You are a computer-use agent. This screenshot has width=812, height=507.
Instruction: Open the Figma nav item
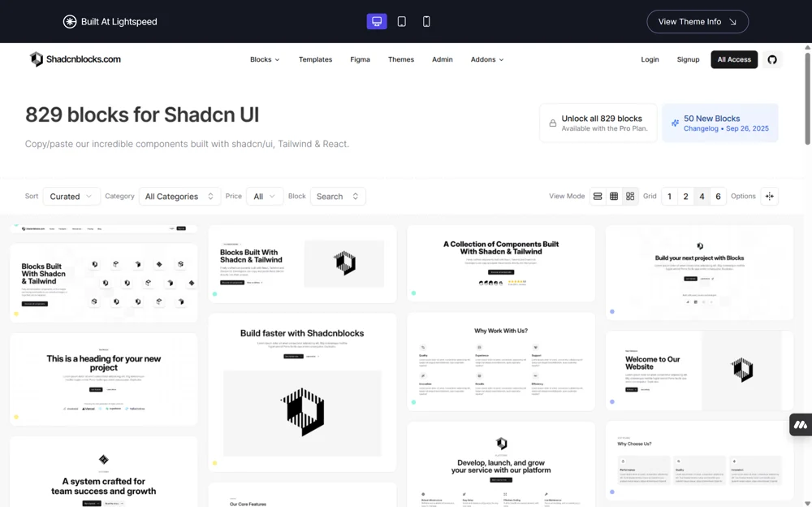tap(360, 59)
